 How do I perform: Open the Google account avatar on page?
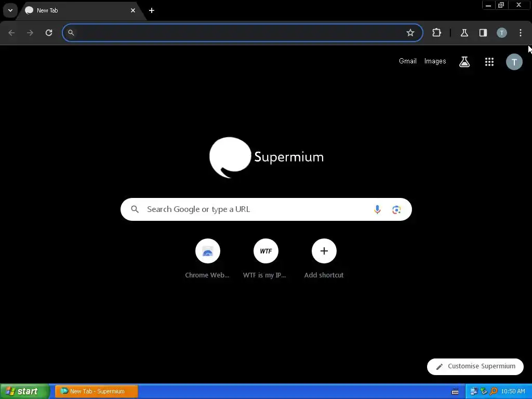(514, 62)
